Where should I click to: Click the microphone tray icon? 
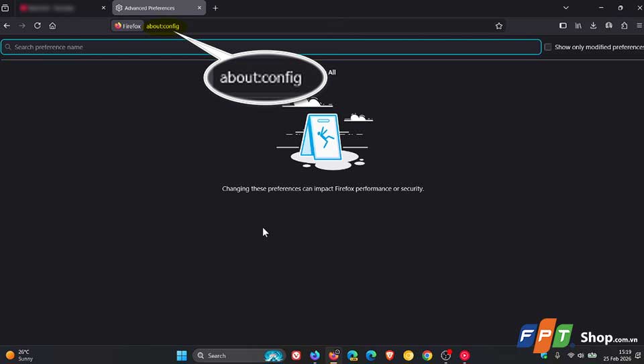(x=557, y=355)
